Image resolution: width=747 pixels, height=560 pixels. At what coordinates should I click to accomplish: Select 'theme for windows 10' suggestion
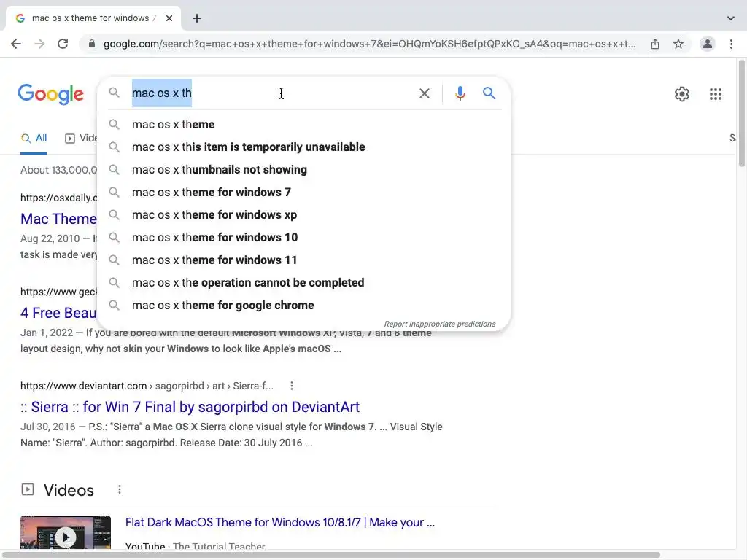pyautogui.click(x=304, y=238)
